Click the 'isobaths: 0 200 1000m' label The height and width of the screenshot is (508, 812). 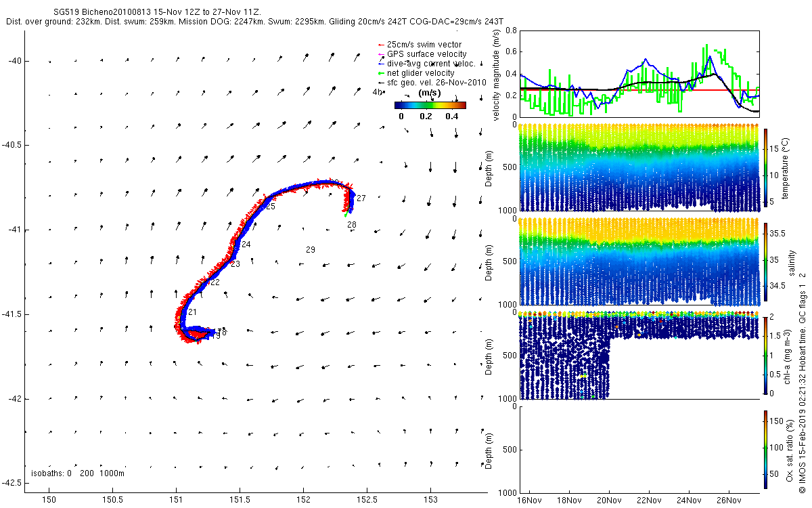[78, 473]
